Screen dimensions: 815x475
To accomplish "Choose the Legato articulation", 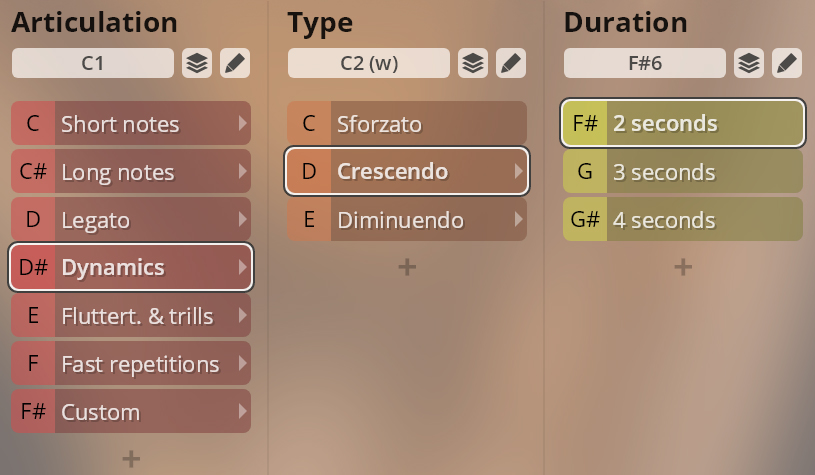I will pos(131,219).
